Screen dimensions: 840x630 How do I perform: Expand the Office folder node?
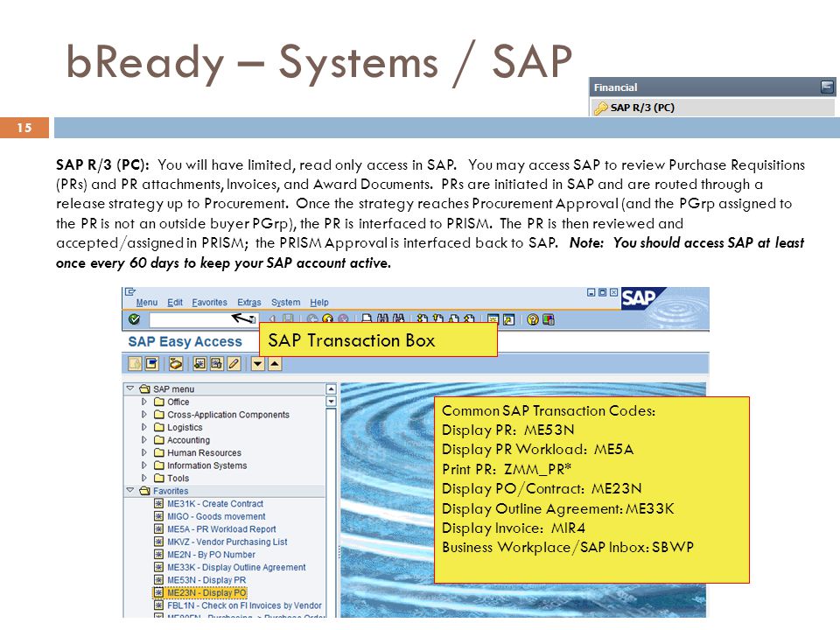click(x=144, y=402)
